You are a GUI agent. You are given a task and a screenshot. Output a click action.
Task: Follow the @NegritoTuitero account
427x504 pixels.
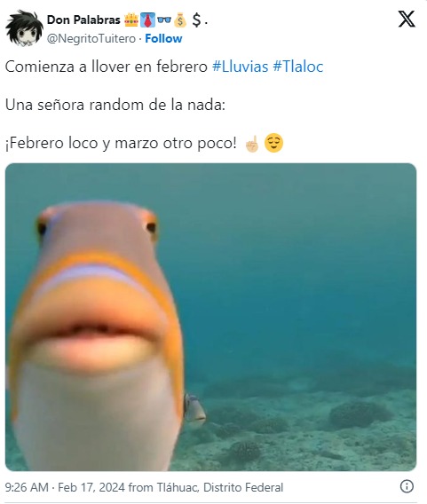click(x=163, y=38)
